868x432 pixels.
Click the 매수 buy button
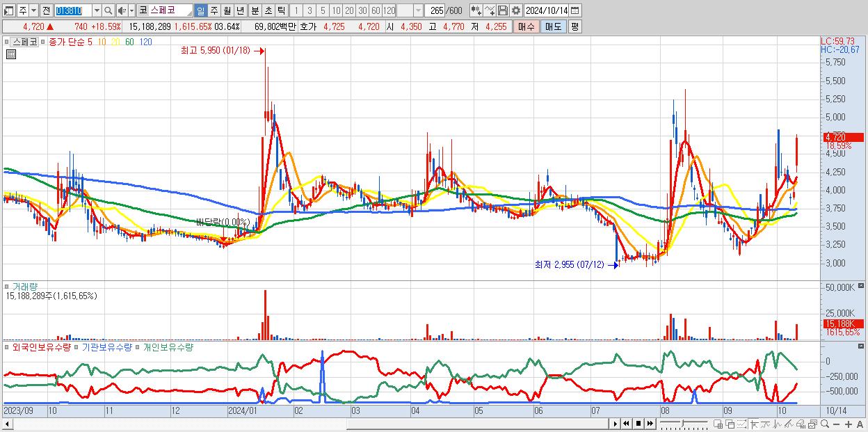pos(526,26)
